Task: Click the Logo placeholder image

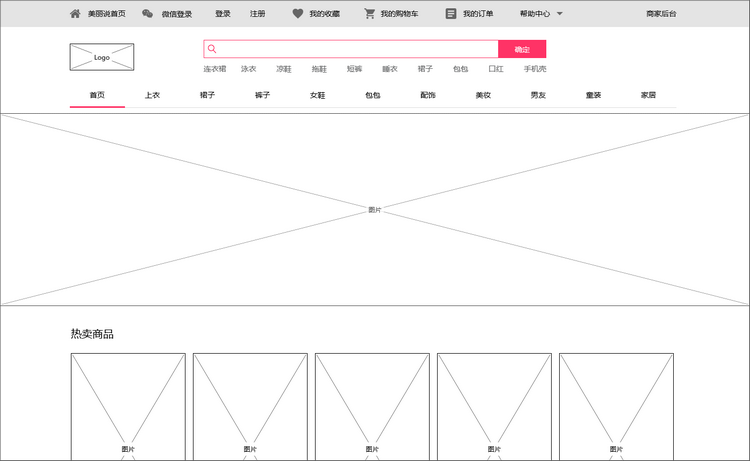Action: 102,57
